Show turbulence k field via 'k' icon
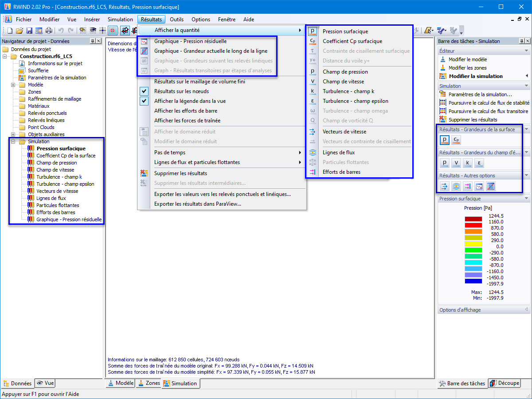This screenshot has width=532, height=399. (468, 163)
